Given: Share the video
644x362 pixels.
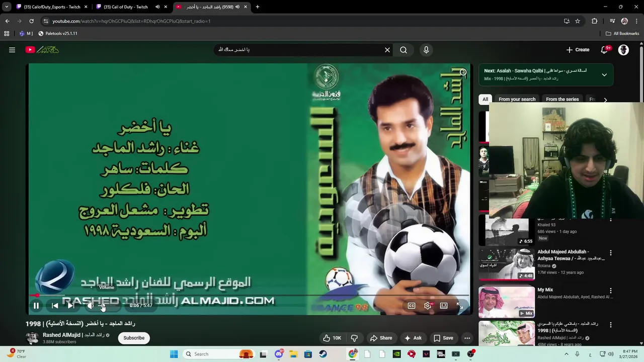Looking at the screenshot, I should pos(381,338).
